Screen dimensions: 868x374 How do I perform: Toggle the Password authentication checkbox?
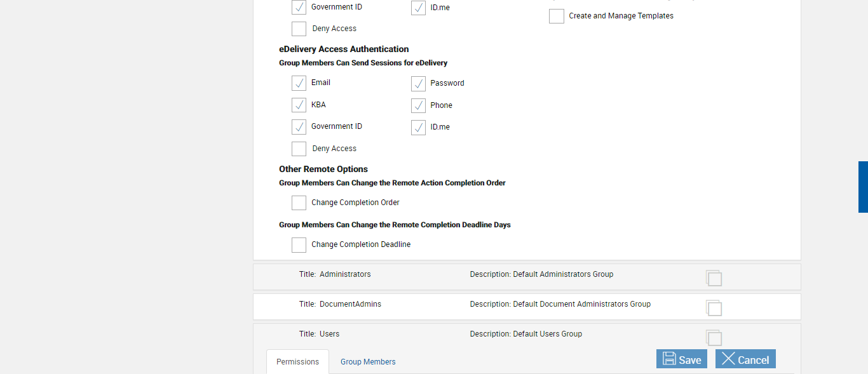pos(418,84)
